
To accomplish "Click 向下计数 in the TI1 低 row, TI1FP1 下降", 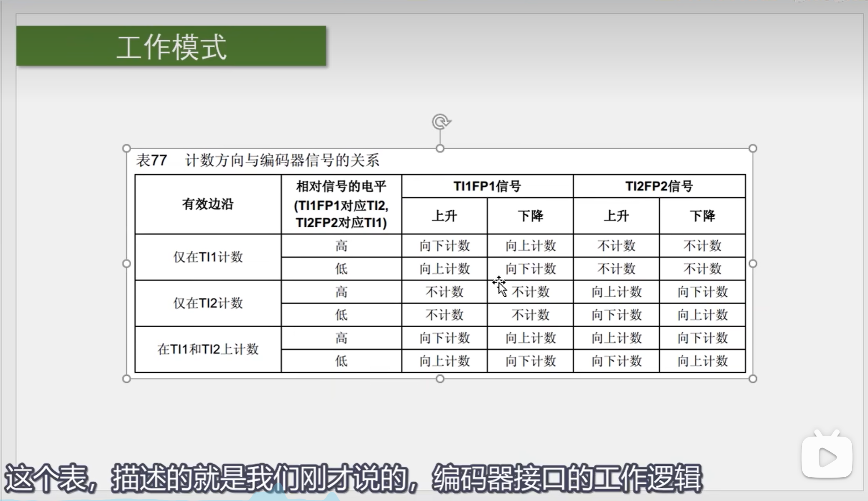I will click(531, 269).
